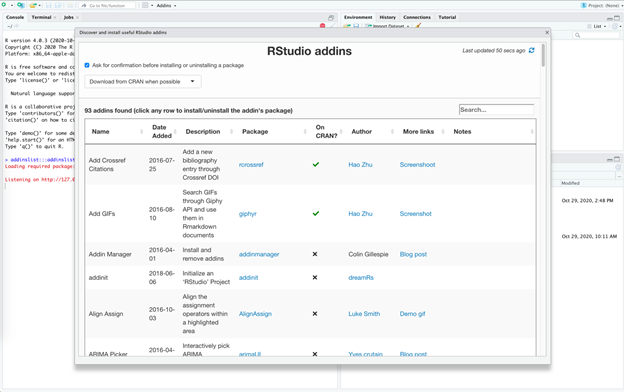The width and height of the screenshot is (624, 392).
Task: Click the lower right pane maximize icon
Action: (617, 159)
